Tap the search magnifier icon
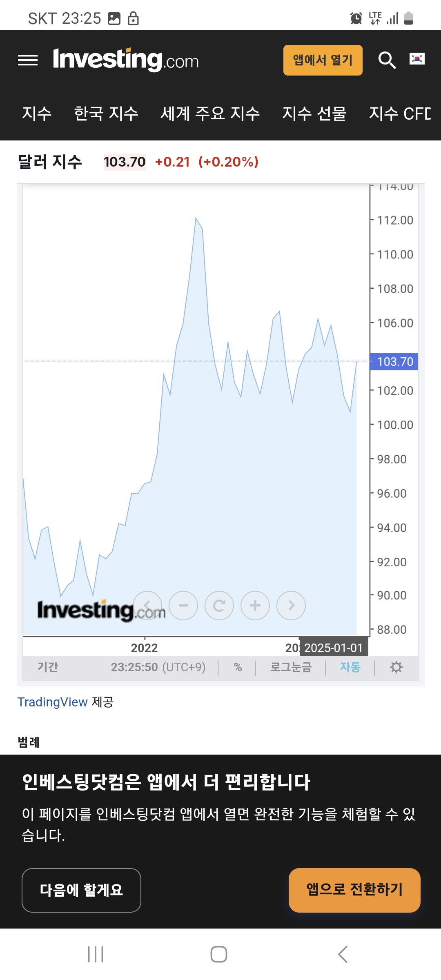Screen dimensions: 441x980 point(387,60)
